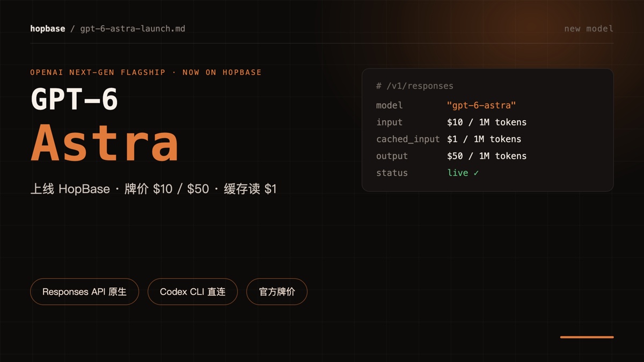Image resolution: width=644 pixels, height=362 pixels.
Task: Click the $10 / 1M tokens input value
Action: click(x=487, y=122)
